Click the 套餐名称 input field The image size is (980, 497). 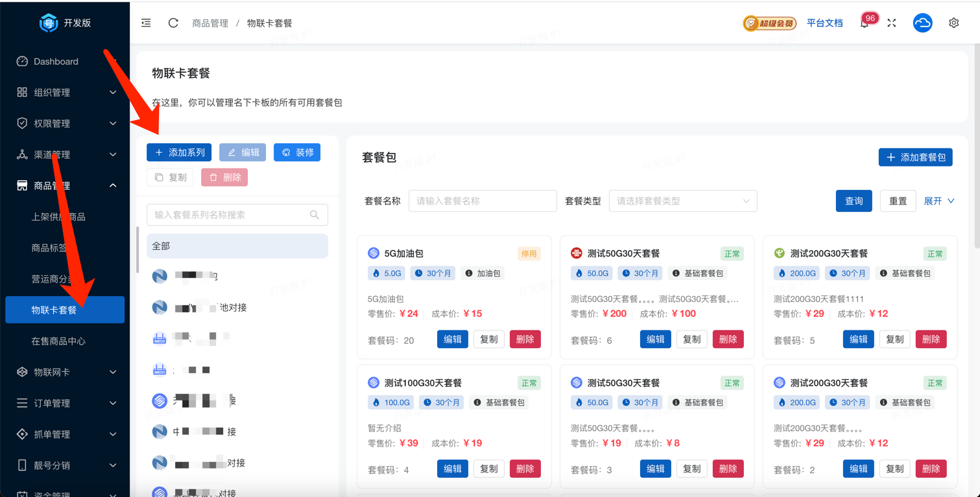click(482, 201)
